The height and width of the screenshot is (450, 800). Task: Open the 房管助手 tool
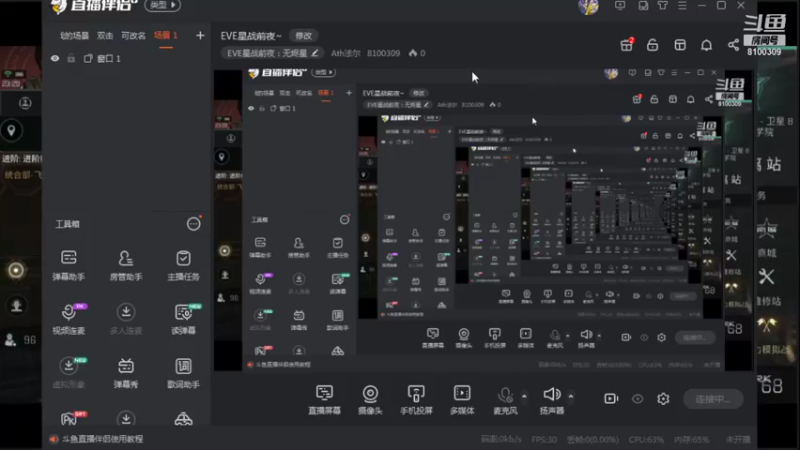[126, 265]
